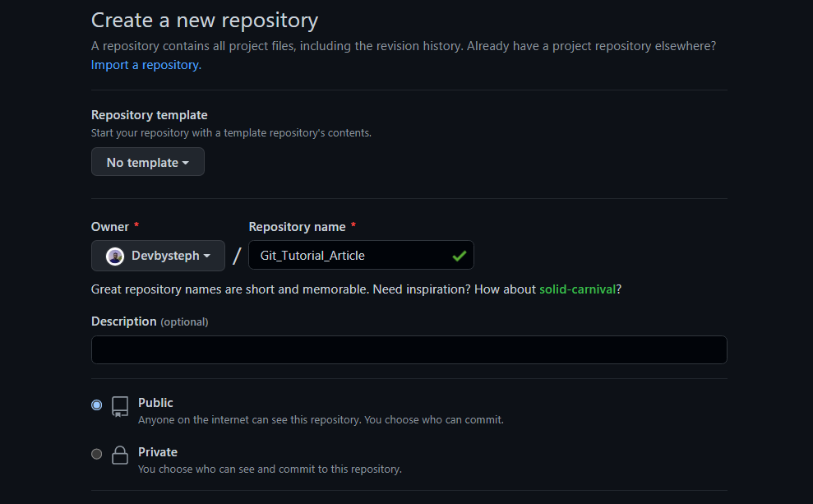The width and height of the screenshot is (813, 504).
Task: Click 'Great repository names are short' text
Action: pos(356,289)
